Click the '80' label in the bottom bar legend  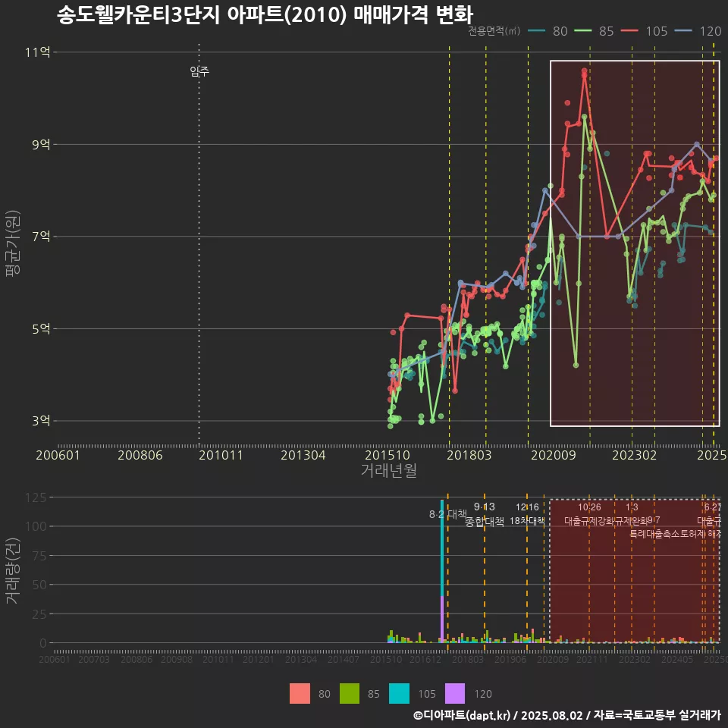click(325, 694)
